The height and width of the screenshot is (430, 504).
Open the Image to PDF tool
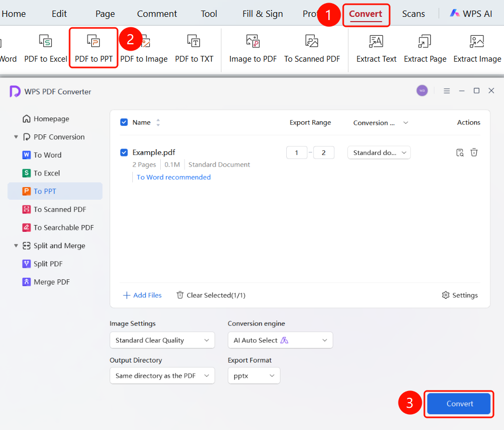(x=253, y=48)
